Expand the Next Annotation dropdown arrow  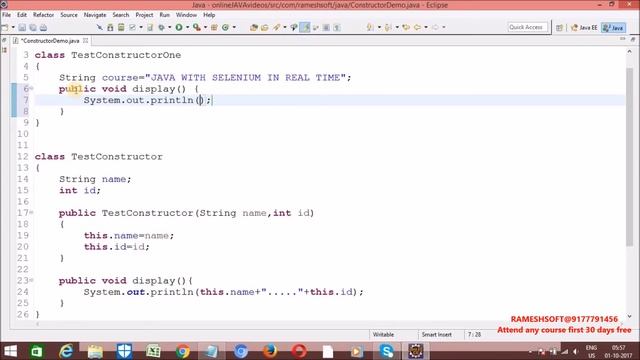point(379,27)
